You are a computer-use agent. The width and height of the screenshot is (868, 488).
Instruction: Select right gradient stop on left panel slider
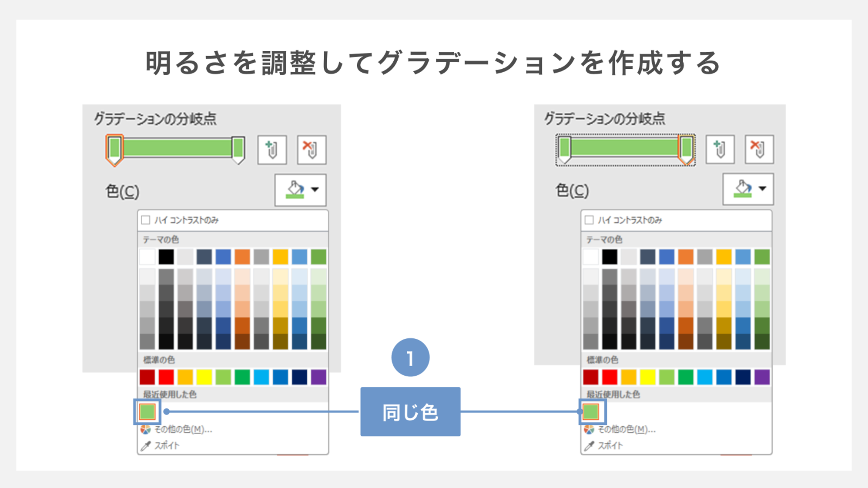238,150
